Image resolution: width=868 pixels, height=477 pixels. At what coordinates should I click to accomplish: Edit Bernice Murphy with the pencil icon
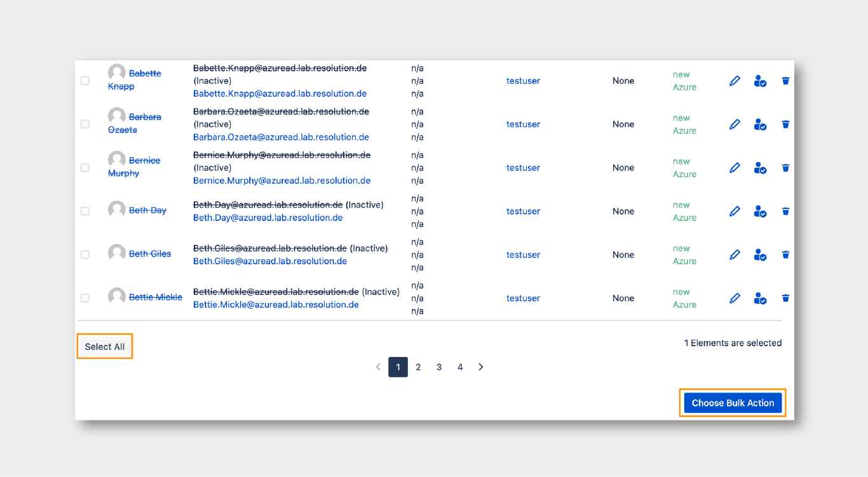[735, 168]
